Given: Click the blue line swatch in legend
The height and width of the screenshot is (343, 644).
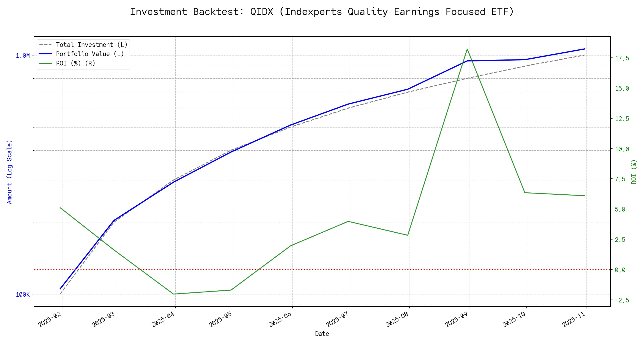Looking at the screenshot, I should 46,54.
